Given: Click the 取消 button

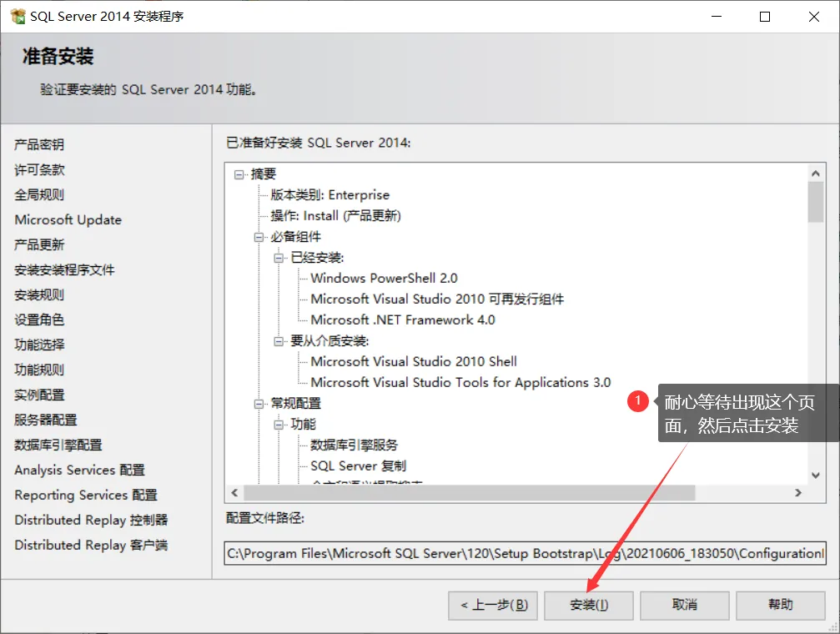Looking at the screenshot, I should coord(685,605).
